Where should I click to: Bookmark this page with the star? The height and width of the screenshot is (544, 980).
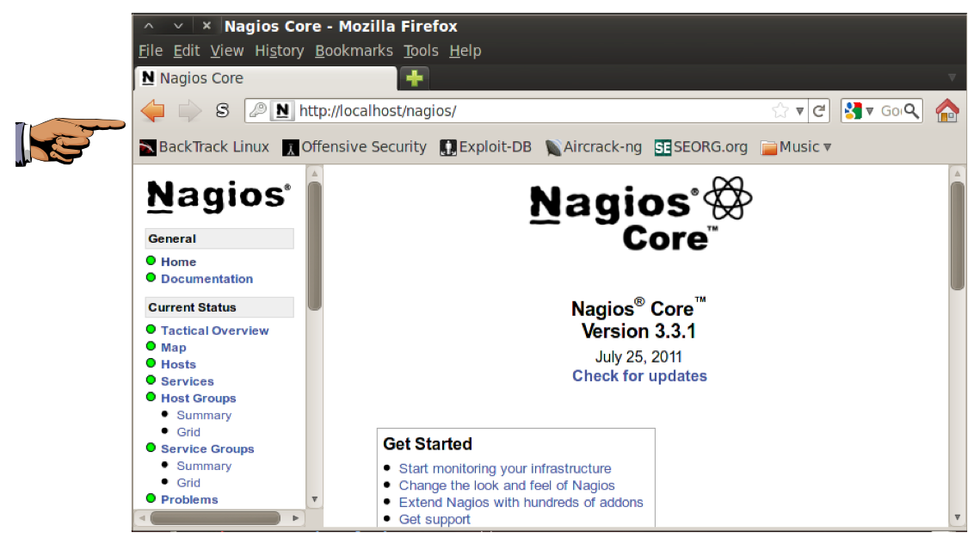[x=780, y=111]
